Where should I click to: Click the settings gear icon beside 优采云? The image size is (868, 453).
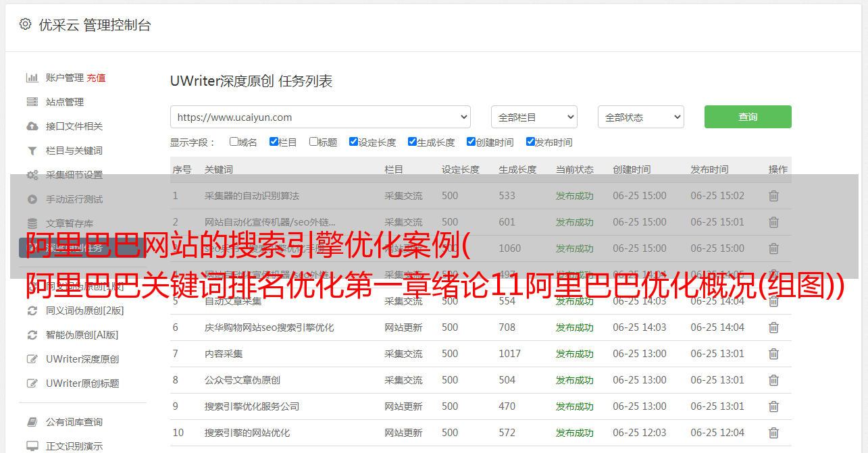pos(25,24)
